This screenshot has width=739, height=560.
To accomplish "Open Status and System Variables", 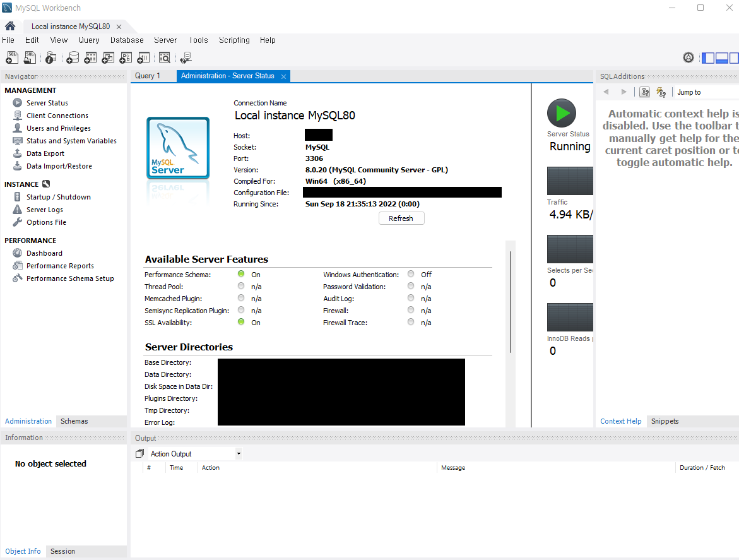I will 72,141.
